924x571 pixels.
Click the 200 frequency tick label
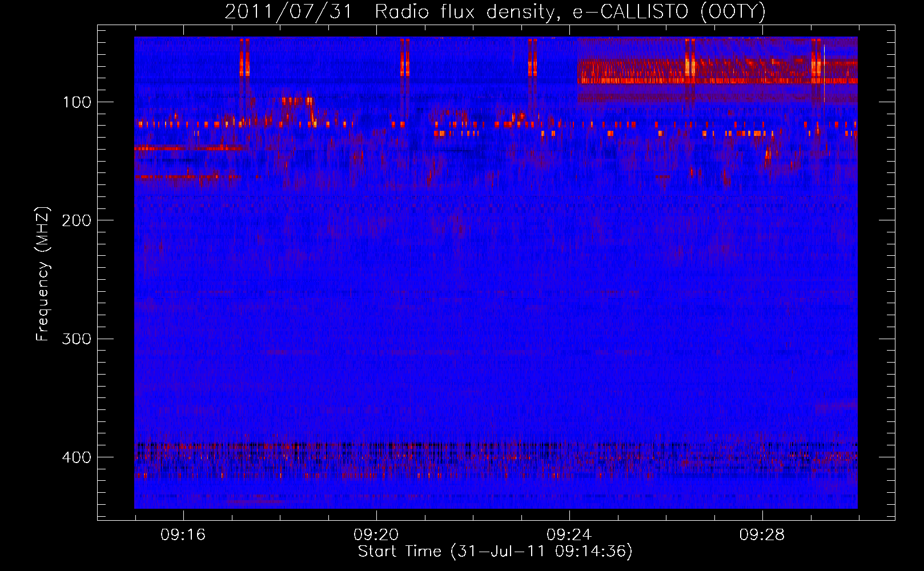click(77, 220)
